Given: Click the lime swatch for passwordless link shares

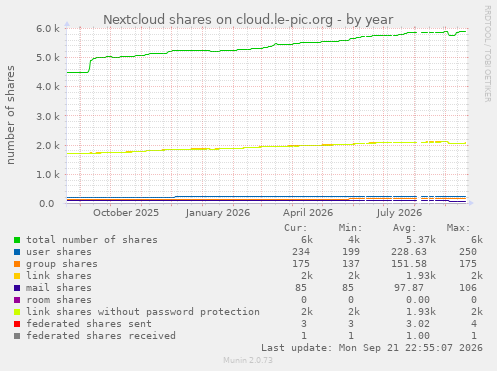Looking at the screenshot, I should click(x=17, y=312).
